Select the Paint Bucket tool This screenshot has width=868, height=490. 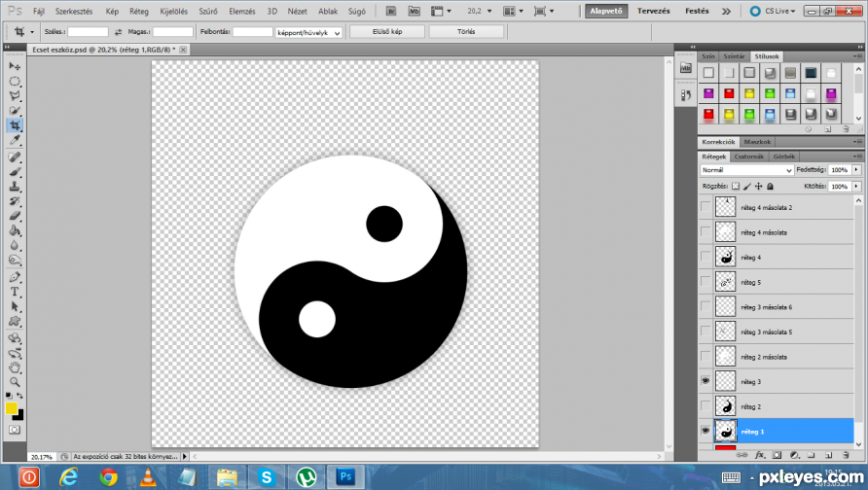coord(15,230)
